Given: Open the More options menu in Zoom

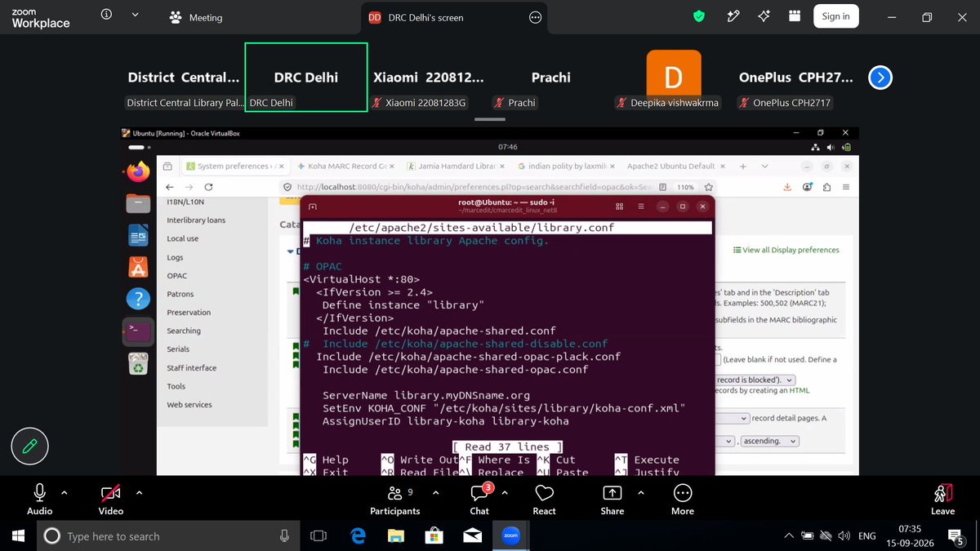Looking at the screenshot, I should [682, 499].
